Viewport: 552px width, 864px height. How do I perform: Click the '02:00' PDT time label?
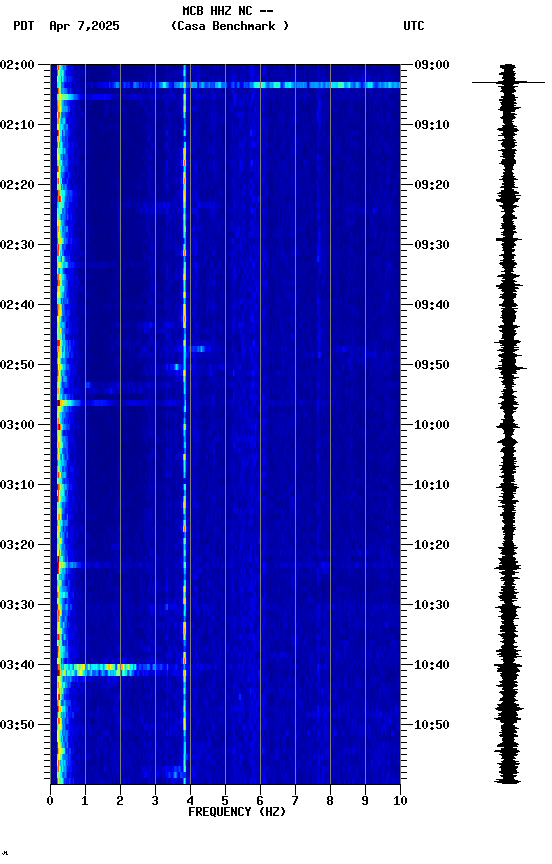point(17,64)
